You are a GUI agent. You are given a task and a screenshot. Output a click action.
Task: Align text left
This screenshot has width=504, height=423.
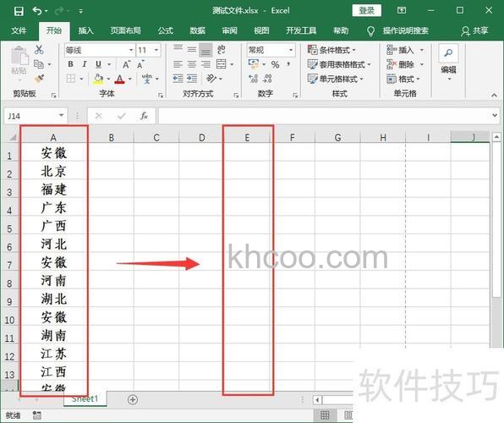click(178, 64)
